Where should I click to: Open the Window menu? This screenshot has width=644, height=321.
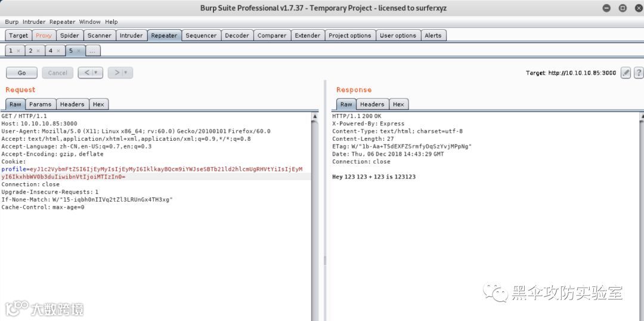click(x=90, y=22)
